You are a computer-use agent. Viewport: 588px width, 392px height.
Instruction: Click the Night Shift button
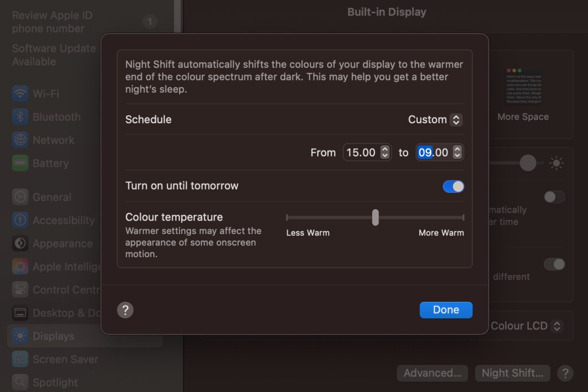512,373
